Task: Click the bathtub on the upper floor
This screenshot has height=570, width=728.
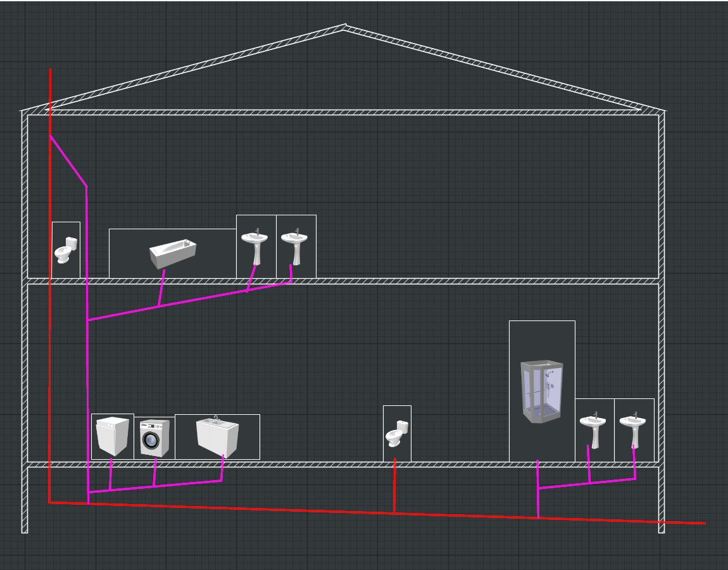Action: 173,253
